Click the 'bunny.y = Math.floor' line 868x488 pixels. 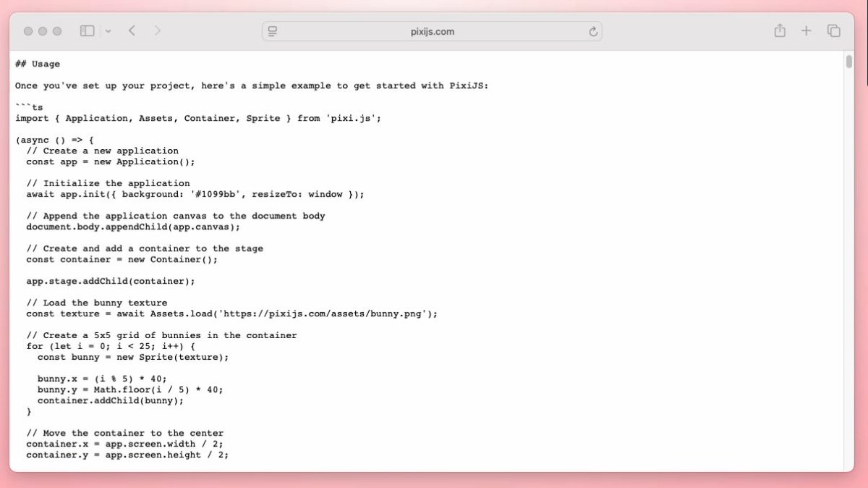pyautogui.click(x=130, y=390)
